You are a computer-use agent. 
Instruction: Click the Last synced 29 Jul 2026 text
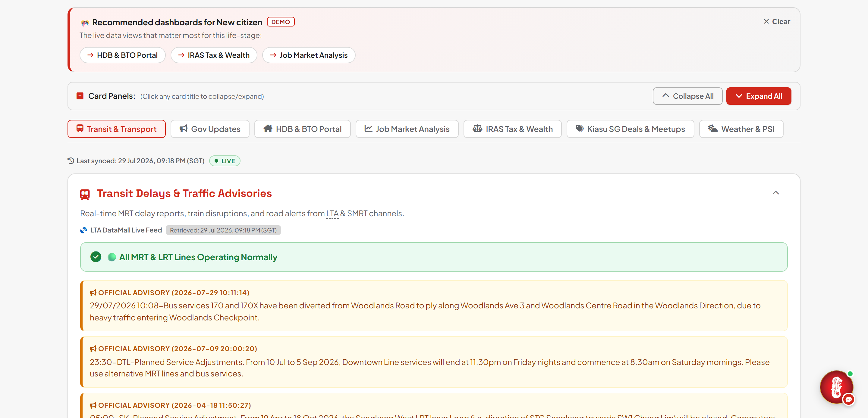(140, 161)
